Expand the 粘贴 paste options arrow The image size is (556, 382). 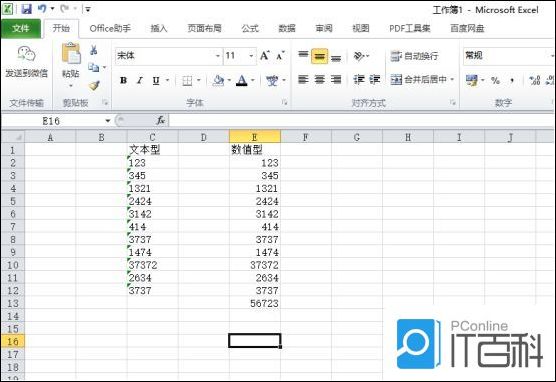(71, 85)
